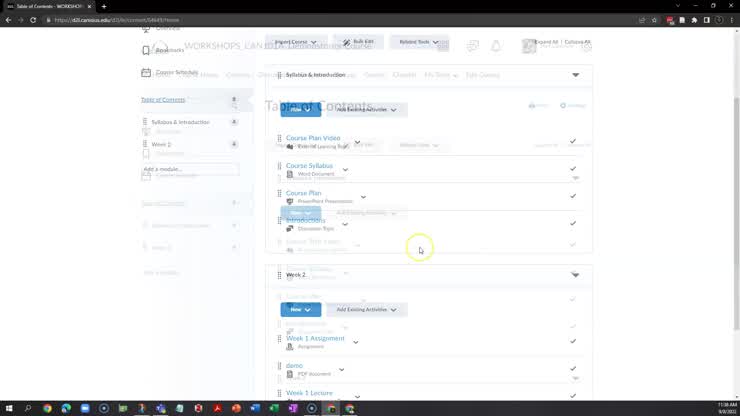
Task: Open Course Schedule calendar icon
Action: [146, 72]
